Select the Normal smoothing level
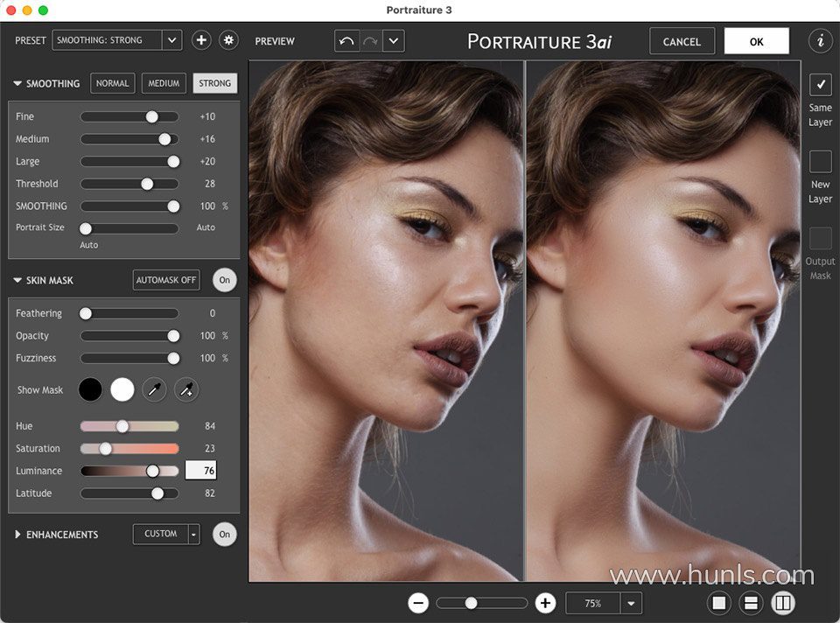 pos(112,84)
